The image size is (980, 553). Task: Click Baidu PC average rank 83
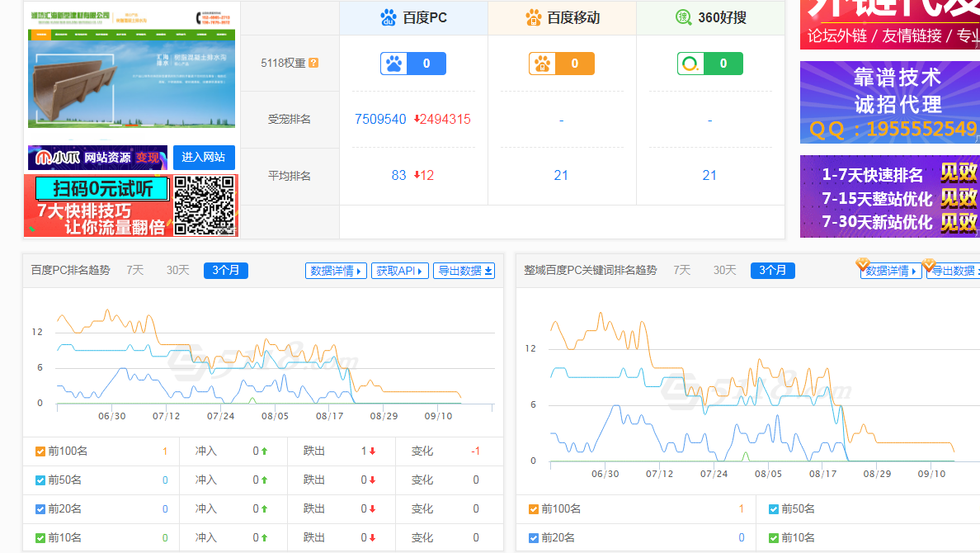[x=398, y=175]
